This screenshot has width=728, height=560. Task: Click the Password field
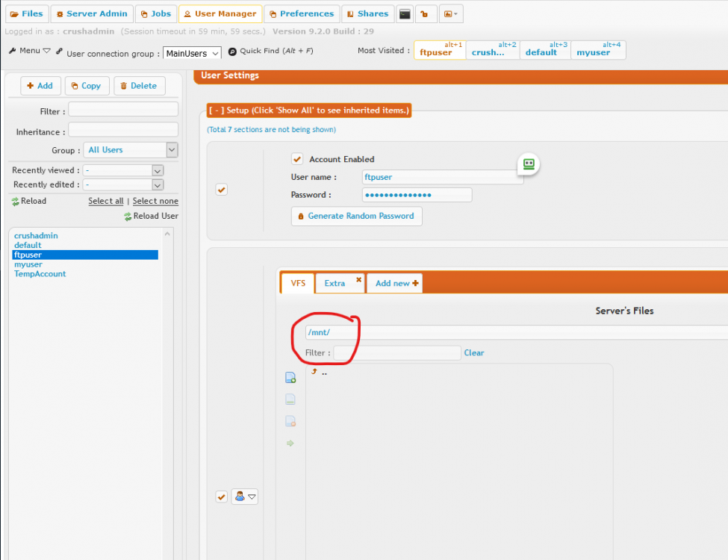417,195
